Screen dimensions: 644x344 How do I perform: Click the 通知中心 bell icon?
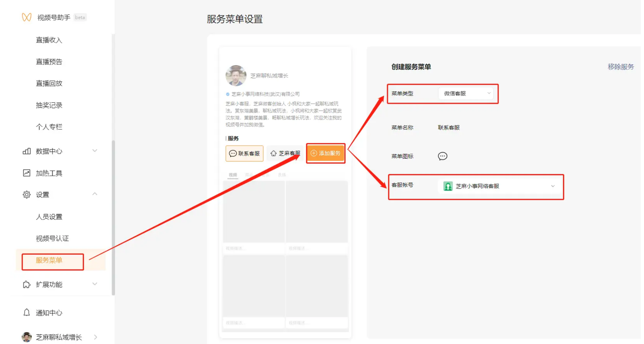click(x=27, y=312)
